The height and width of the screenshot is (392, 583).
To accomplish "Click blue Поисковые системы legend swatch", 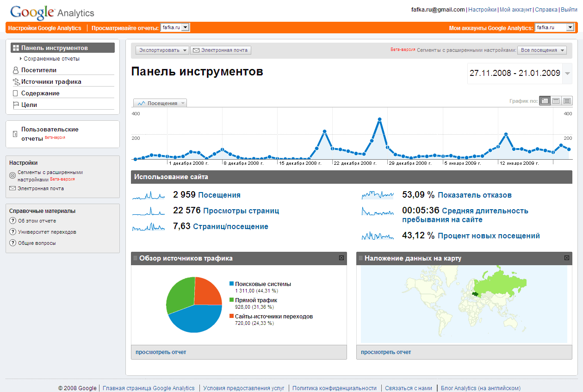I will (x=231, y=284).
